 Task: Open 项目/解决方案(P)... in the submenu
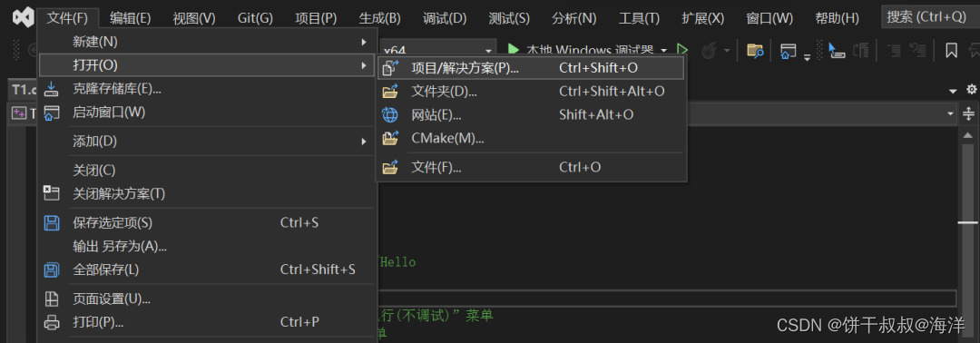531,67
